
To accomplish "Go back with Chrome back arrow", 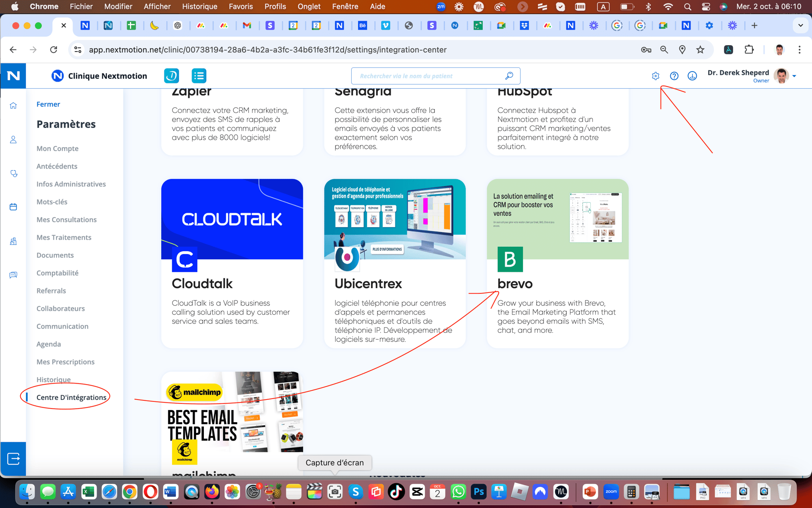I will [13, 50].
